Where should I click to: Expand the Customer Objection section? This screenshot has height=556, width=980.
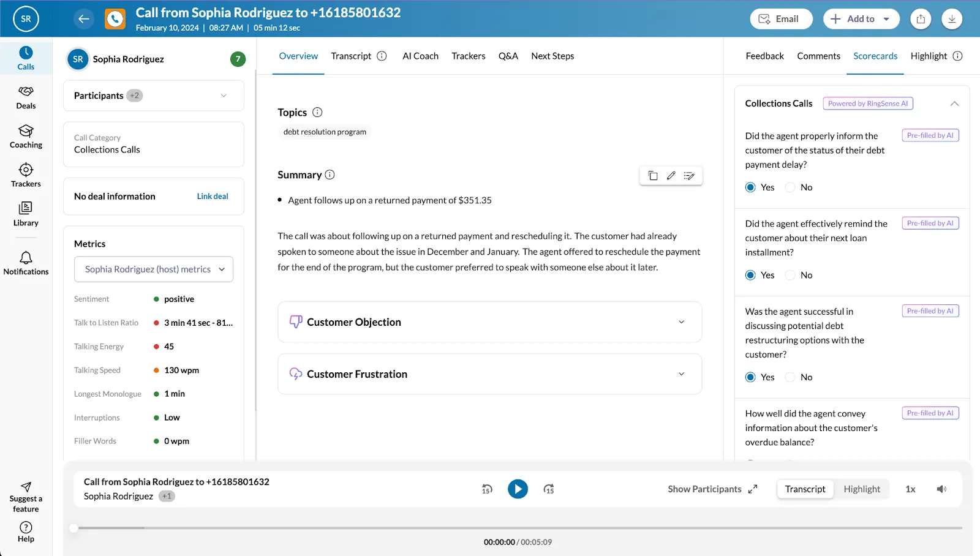pyautogui.click(x=681, y=322)
